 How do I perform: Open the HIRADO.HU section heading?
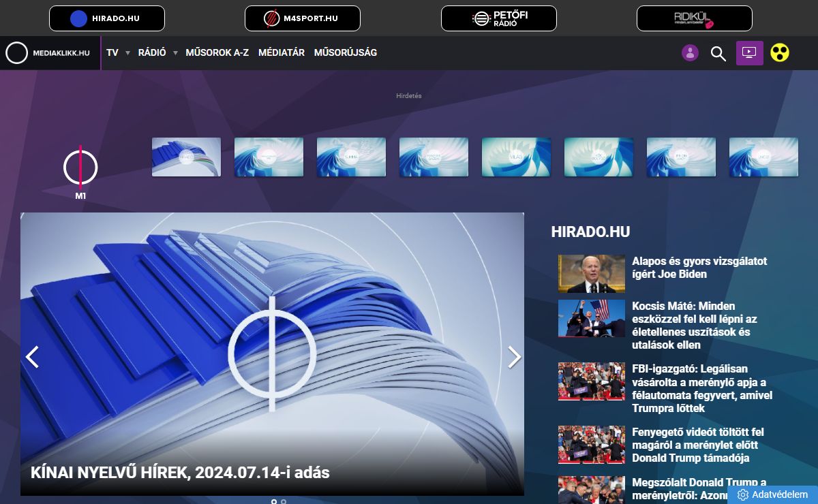[590, 232]
